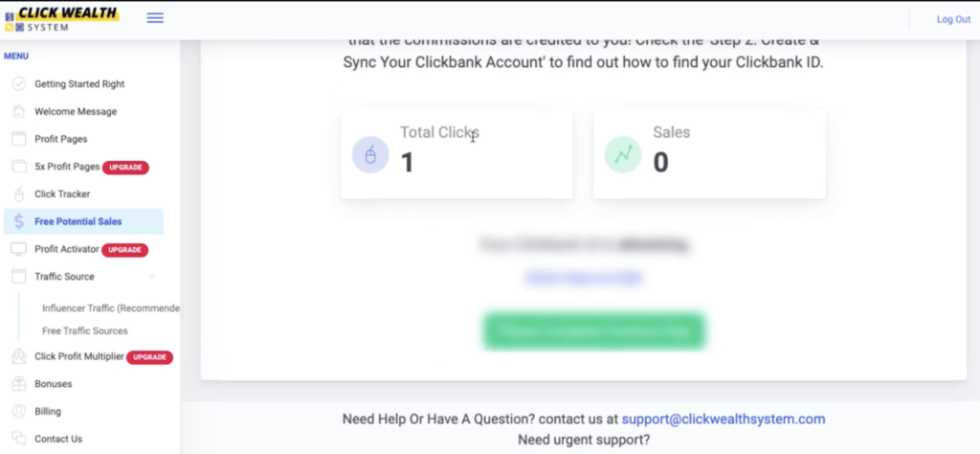Screen dimensions: 980x454
Task: Click the Log Out link
Action: click(x=952, y=19)
